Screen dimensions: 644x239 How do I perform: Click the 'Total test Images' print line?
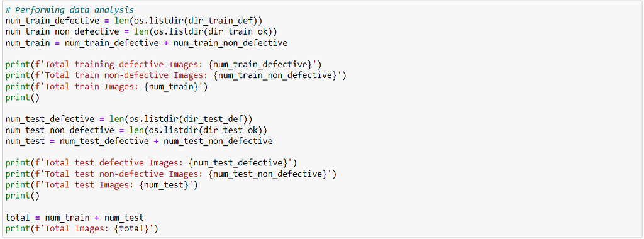pos(102,185)
